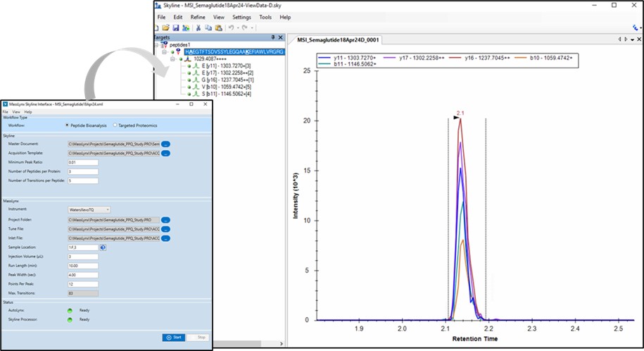Browse for the Acquisition Template file
Viewport: 644px width, 351px height.
click(165, 153)
